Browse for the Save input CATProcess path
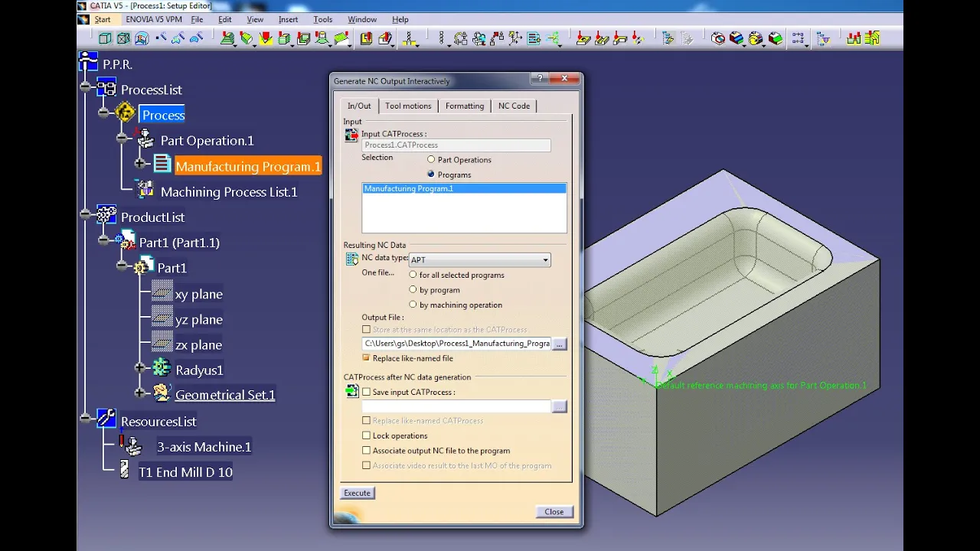This screenshot has width=980, height=551. click(560, 406)
